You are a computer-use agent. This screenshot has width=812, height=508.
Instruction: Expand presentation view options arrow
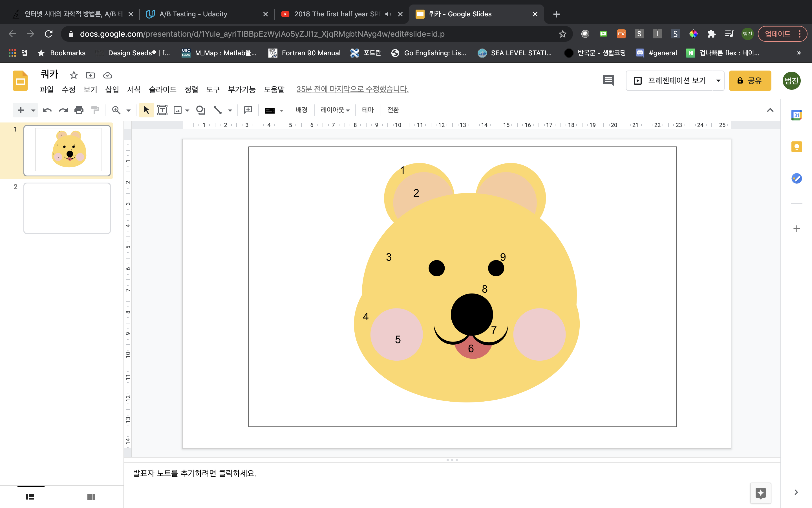pos(718,81)
